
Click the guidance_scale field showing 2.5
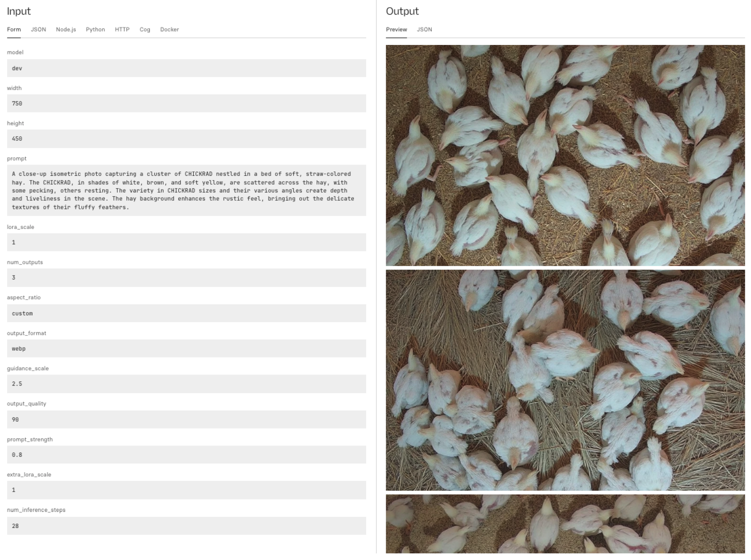pos(186,384)
